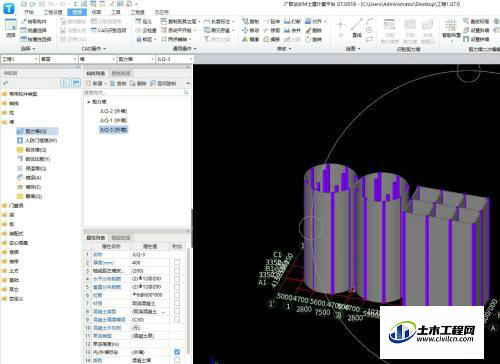This screenshot has width=500, height=364.
Task: Uncheck the 内/外墙标志 row checkbox
Action: (x=177, y=352)
